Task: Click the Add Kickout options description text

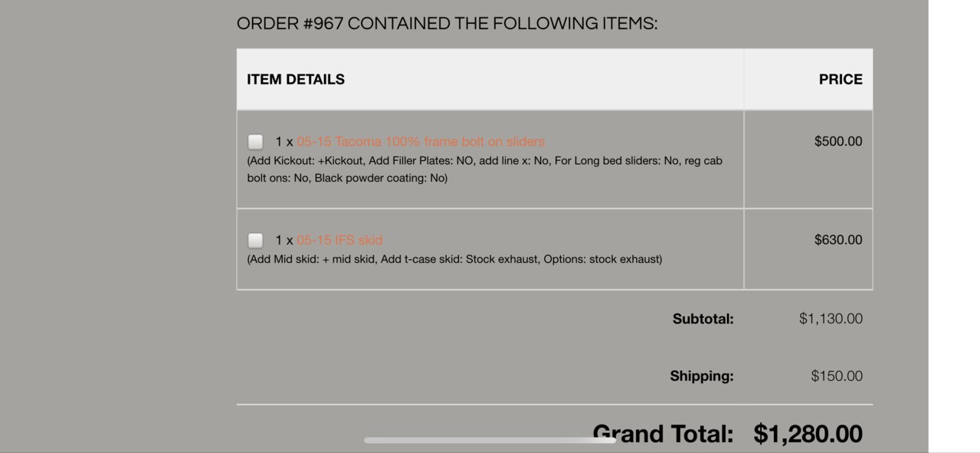Action: 484,169
